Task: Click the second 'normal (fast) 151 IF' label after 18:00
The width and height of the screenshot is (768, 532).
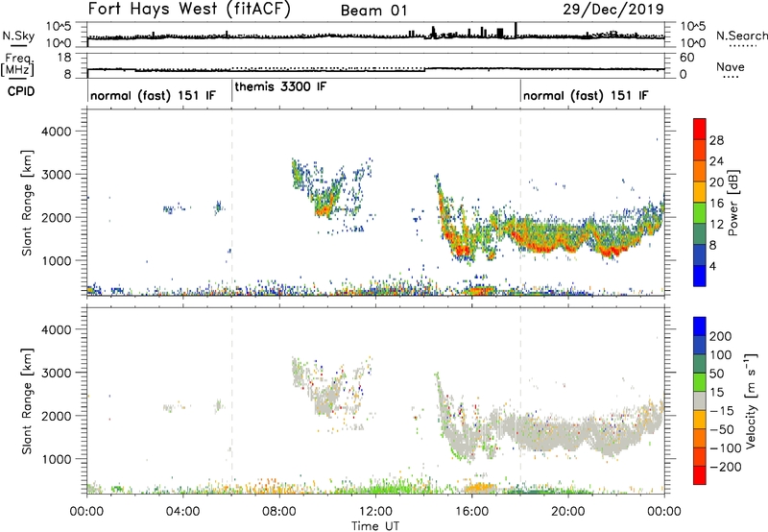Action: (586, 95)
